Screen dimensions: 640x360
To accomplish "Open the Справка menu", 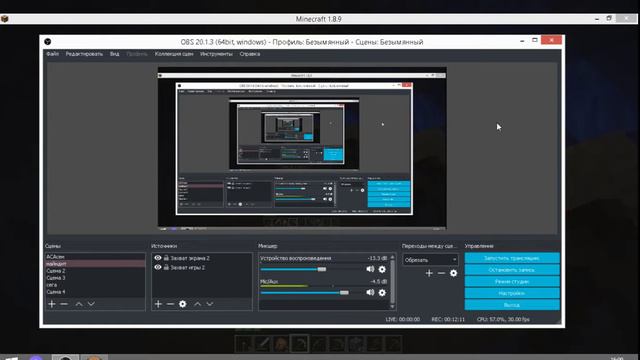I will click(250, 54).
